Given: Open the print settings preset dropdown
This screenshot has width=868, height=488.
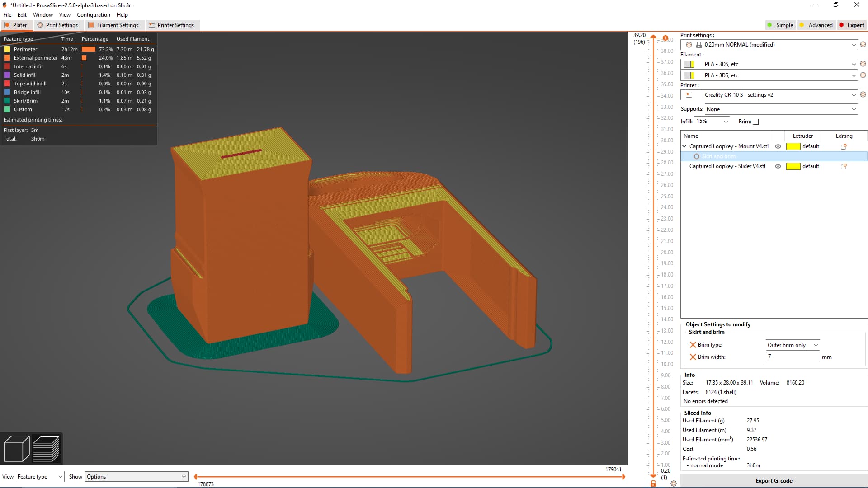Looking at the screenshot, I should click(769, 45).
